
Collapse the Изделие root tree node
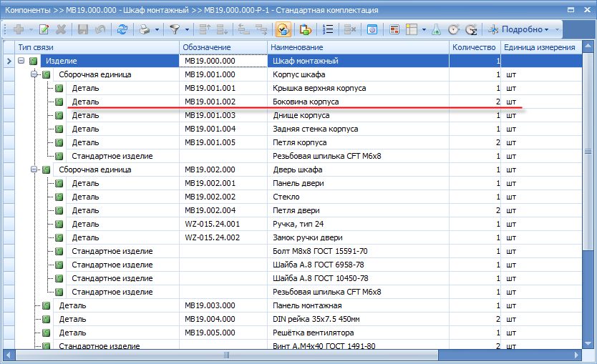tap(21, 61)
